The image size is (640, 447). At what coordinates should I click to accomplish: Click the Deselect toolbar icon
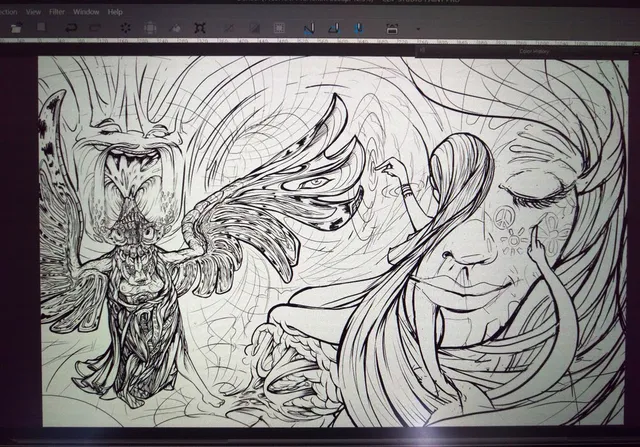[x=229, y=28]
